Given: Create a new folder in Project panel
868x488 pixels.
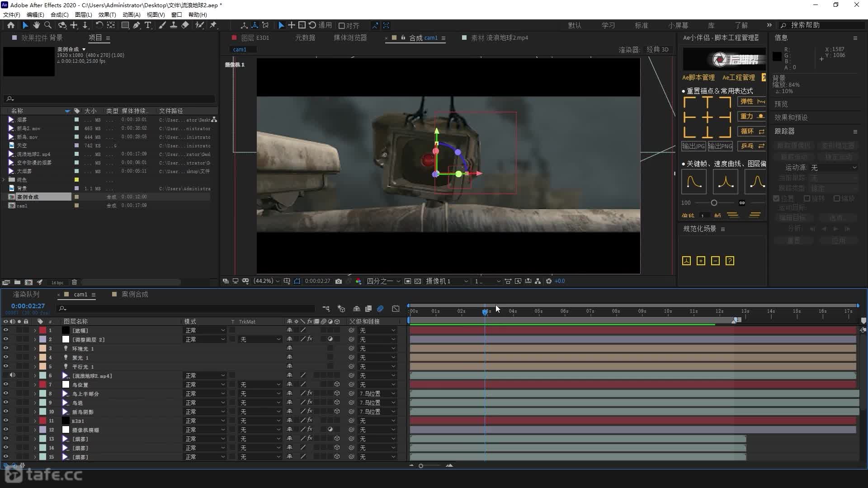Looking at the screenshot, I should [x=17, y=282].
